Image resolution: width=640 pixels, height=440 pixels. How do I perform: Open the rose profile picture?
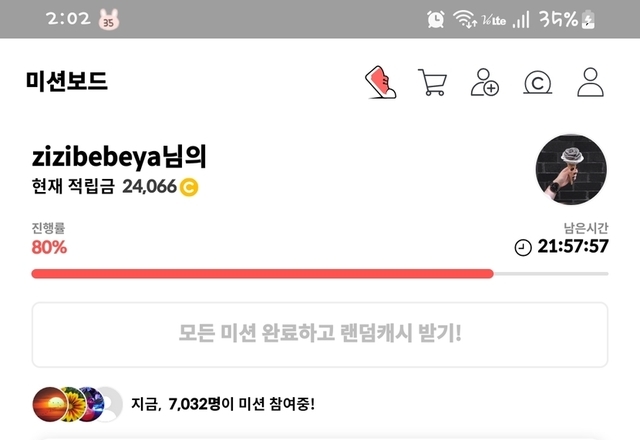tap(571, 169)
